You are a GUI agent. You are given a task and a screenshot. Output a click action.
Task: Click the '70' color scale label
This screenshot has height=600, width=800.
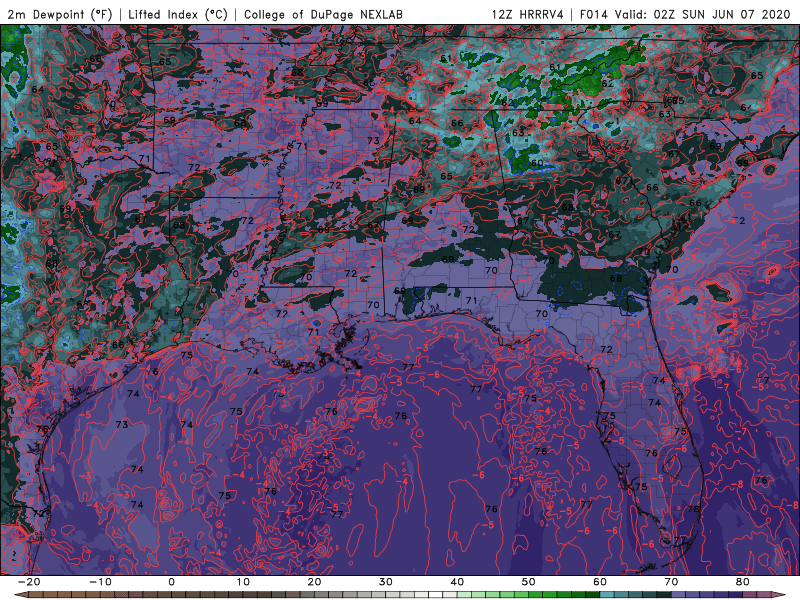(671, 582)
